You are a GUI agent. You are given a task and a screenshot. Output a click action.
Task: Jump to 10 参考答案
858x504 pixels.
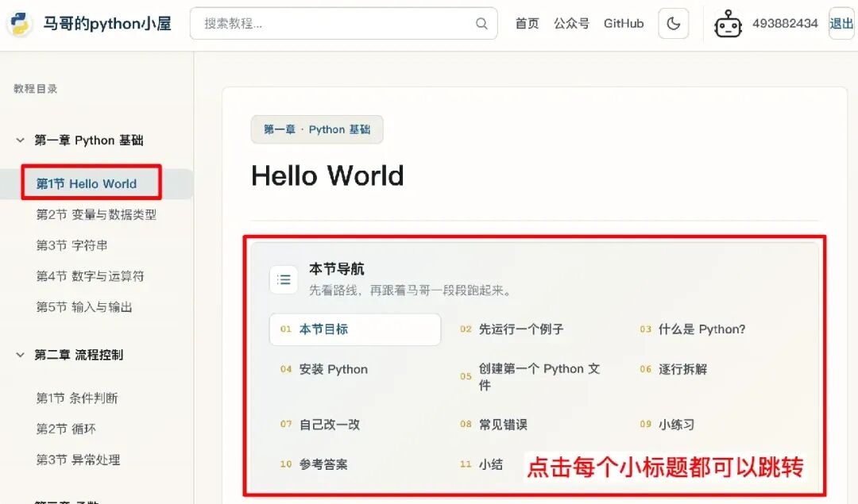(314, 464)
